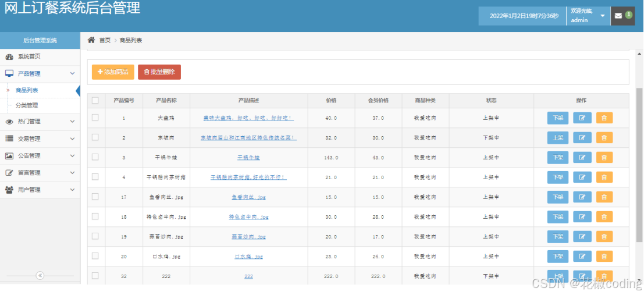Viewport: 644px width, 295px height.
Task: Click the vertical scrollbar thumb
Action: (x=639, y=164)
